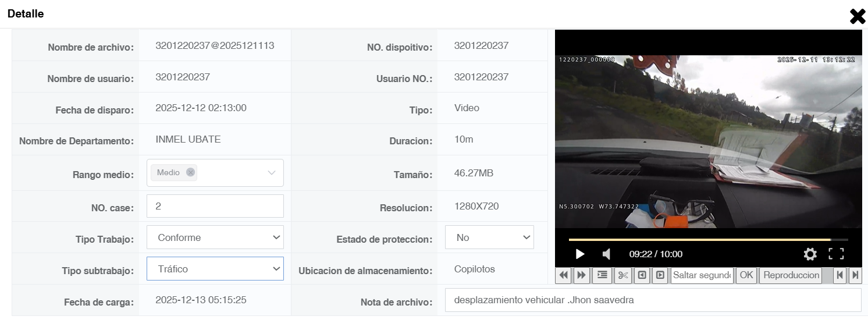This screenshot has height=323, width=868.
Task: Click the Nombre de archivo label
Action: point(91,47)
